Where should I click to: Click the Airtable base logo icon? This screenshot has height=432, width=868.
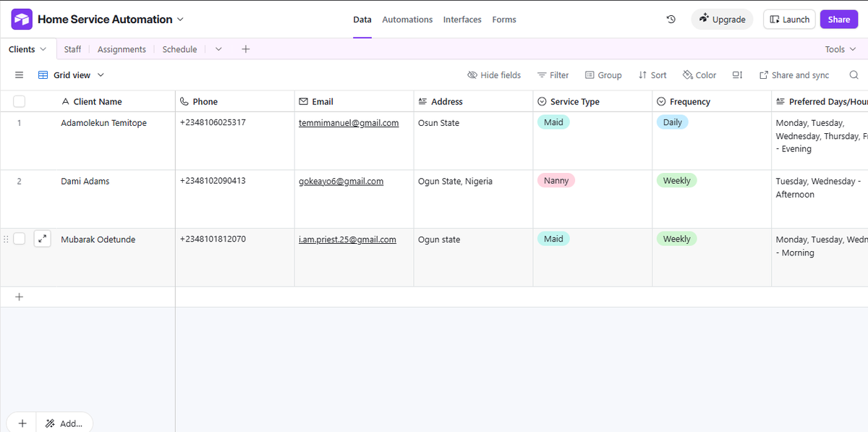click(x=22, y=19)
